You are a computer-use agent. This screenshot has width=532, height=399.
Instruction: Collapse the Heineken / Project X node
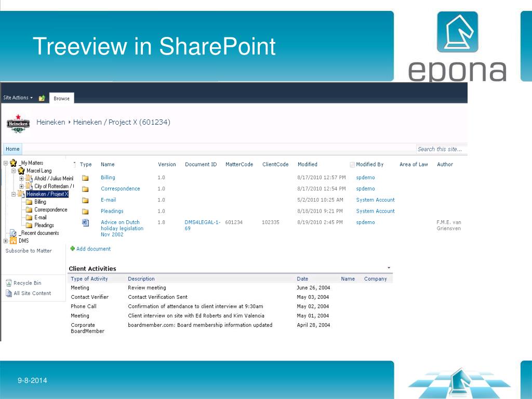point(13,194)
